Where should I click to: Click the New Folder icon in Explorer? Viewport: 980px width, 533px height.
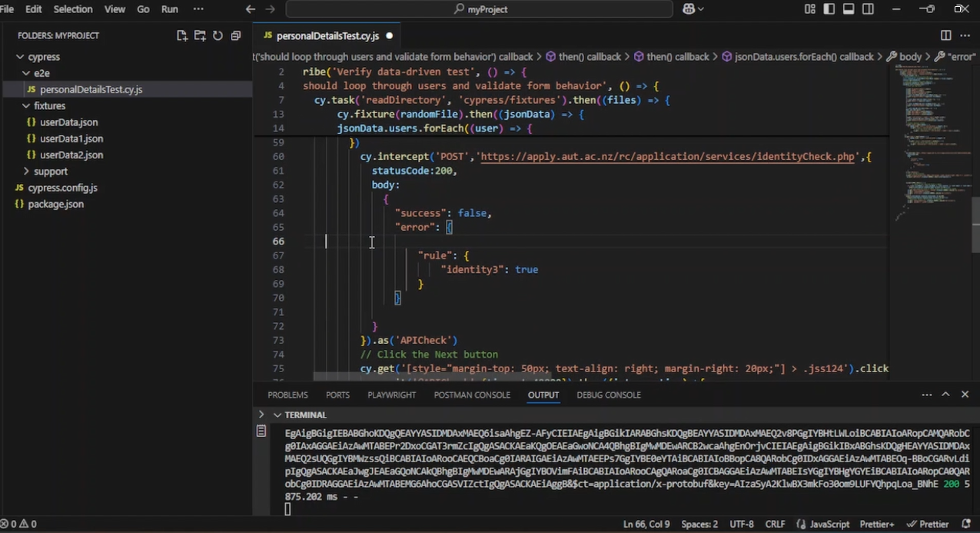pyautogui.click(x=200, y=35)
